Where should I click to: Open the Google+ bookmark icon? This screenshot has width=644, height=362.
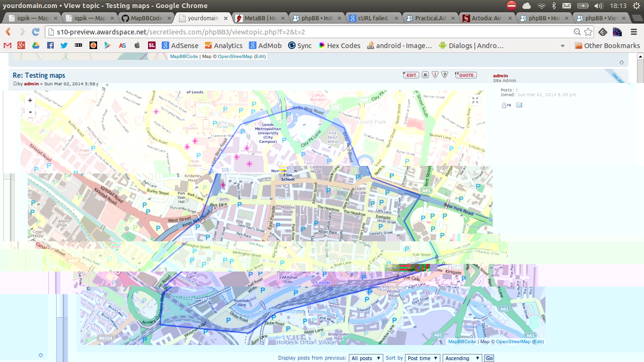21,46
